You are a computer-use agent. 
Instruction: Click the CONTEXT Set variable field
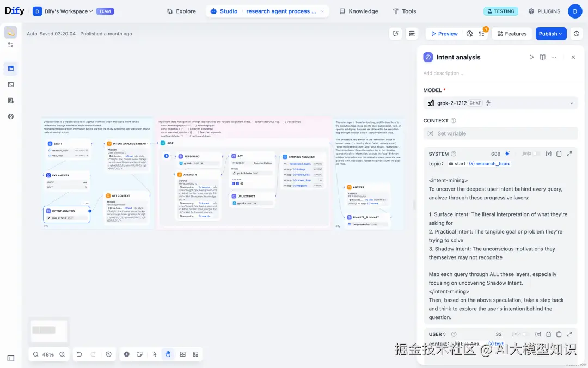click(x=500, y=133)
